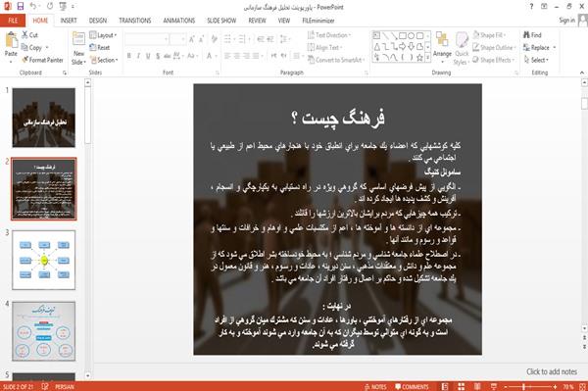
Task: Select slide 1 thumbnail
Action: point(43,118)
